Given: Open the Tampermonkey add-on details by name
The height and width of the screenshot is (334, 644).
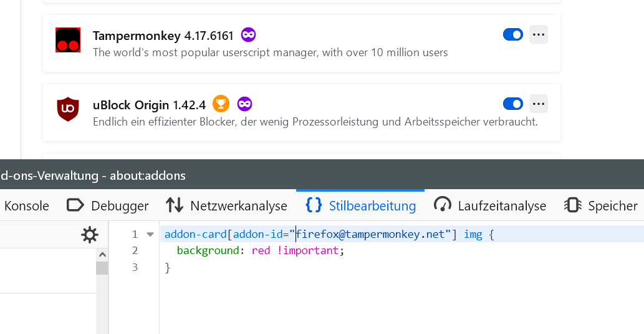Looking at the screenshot, I should [137, 36].
